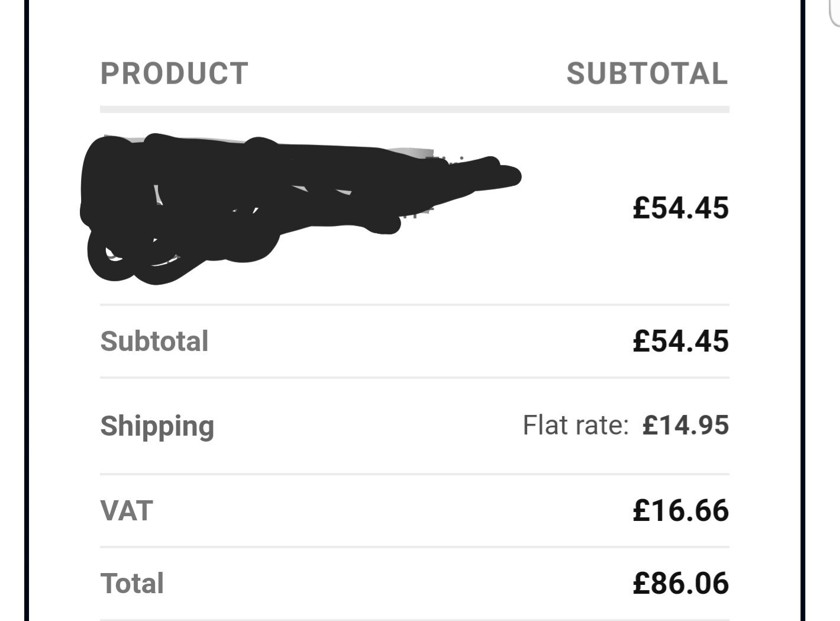Click the £14.95 shipping cost
This screenshot has height=621, width=840.
tap(686, 425)
